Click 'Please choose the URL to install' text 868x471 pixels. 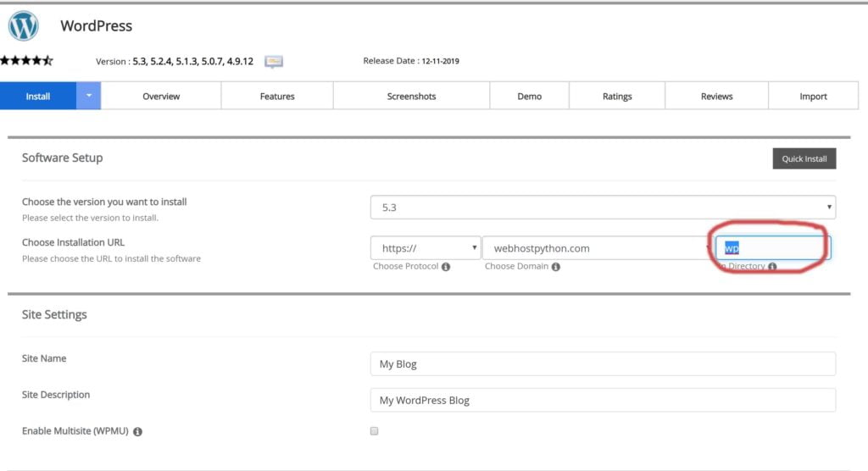[111, 258]
